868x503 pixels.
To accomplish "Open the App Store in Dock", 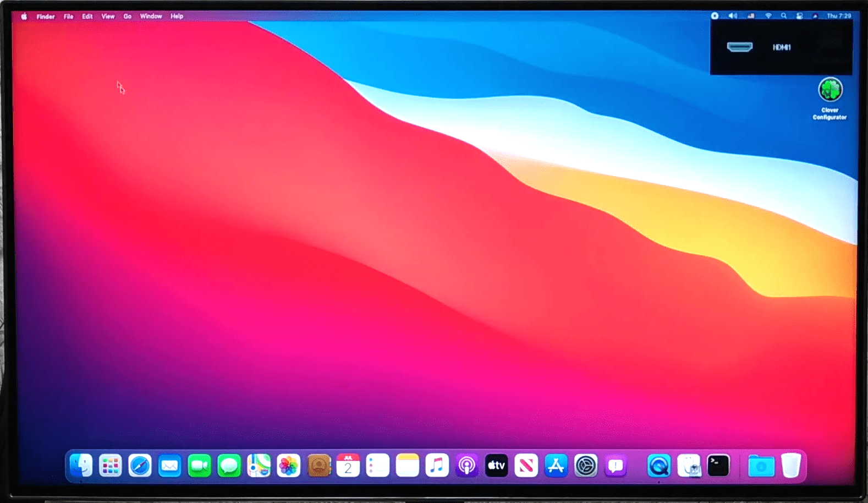I will click(556, 466).
